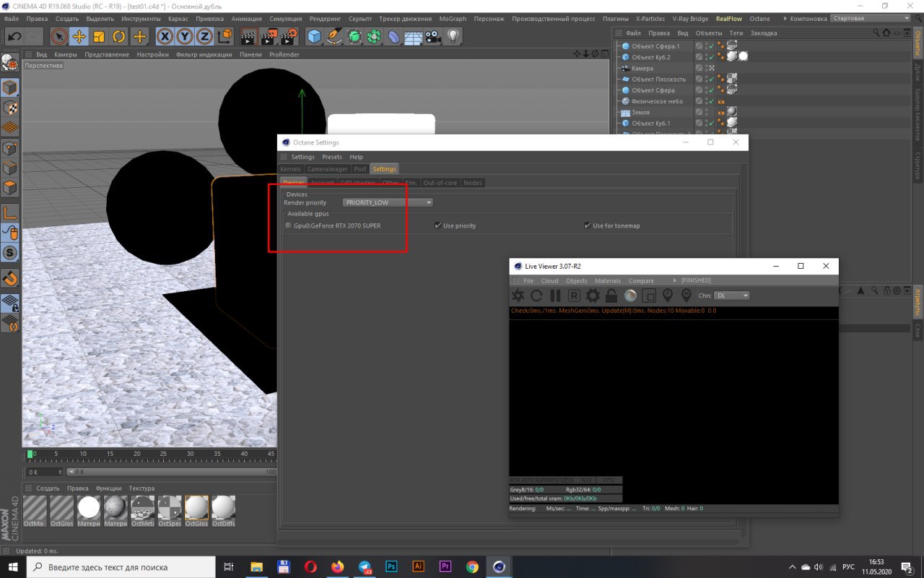Add a Cube primitive object

pyautogui.click(x=313, y=35)
